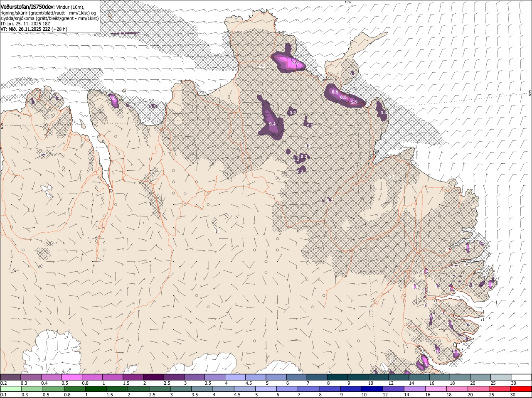Pick the navy blue swatch between 10 and 12, lower legend
Screen dimensions: 532x398
tap(372, 389)
